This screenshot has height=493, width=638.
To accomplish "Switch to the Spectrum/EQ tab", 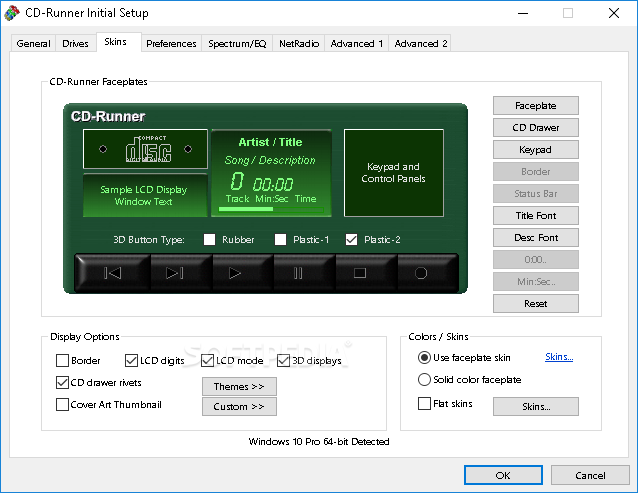I will point(237,44).
